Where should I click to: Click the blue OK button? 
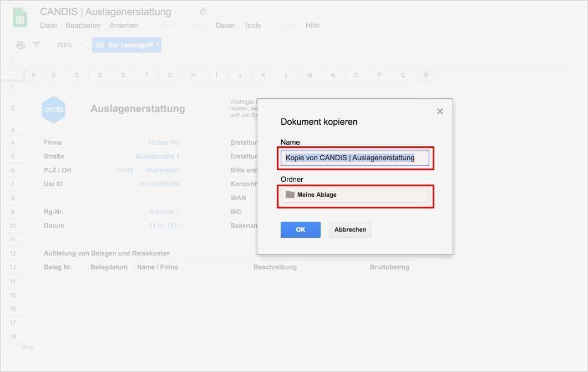300,230
